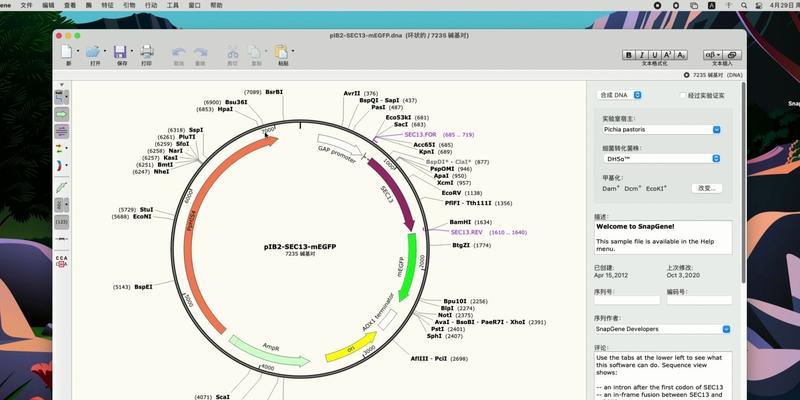This screenshot has width=800, height=400.
Task: Select the StuI enzyme site label
Action: pyautogui.click(x=146, y=210)
